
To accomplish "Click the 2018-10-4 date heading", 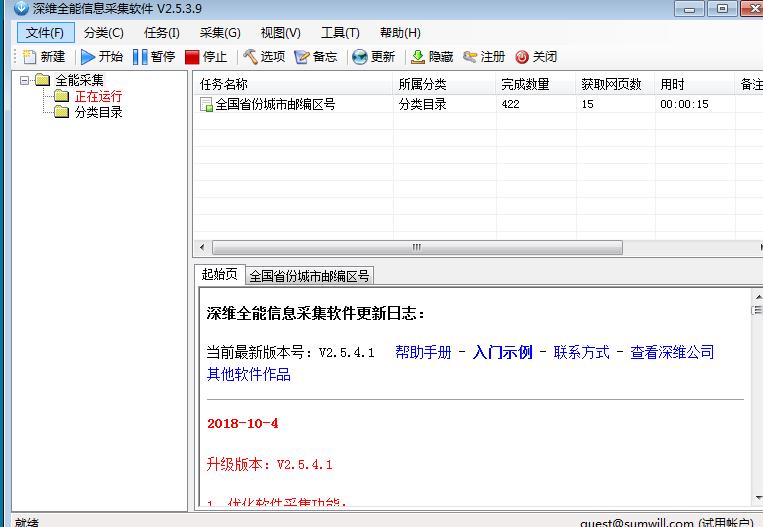I will (x=242, y=423).
